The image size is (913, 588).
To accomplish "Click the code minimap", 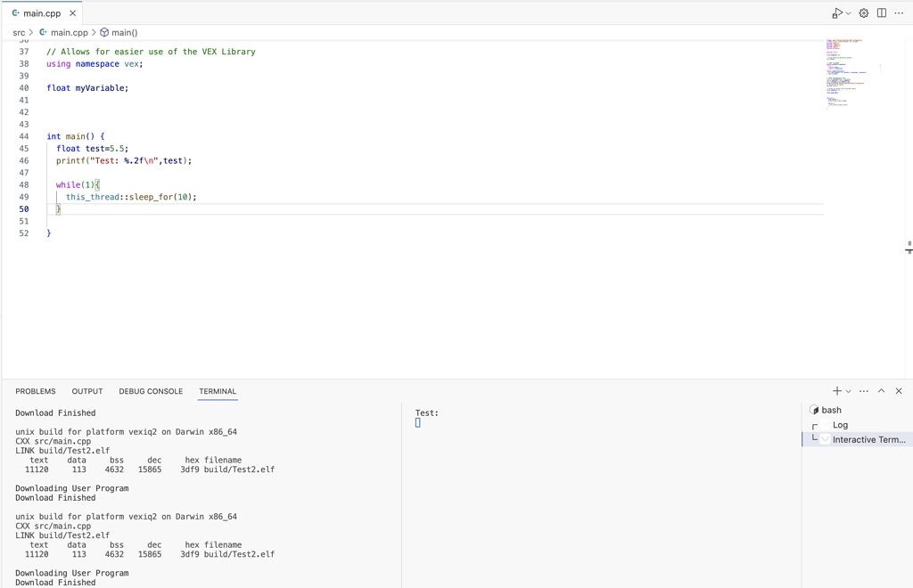I will click(x=853, y=74).
